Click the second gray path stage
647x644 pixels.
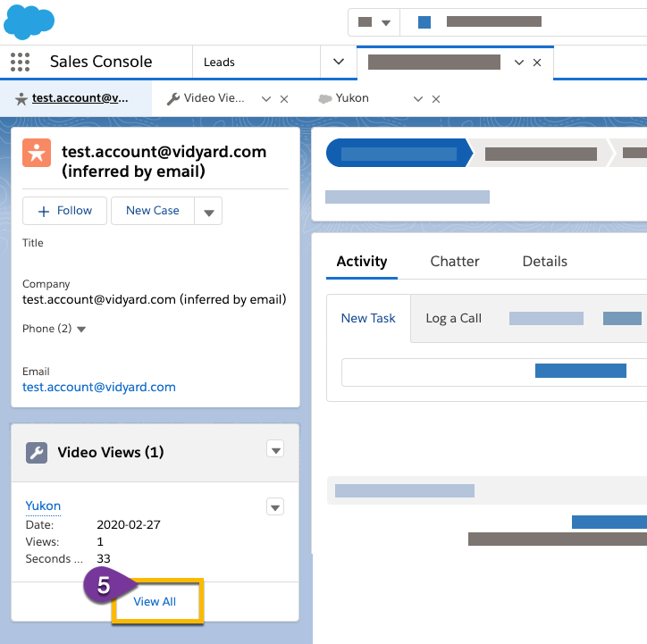541,154
